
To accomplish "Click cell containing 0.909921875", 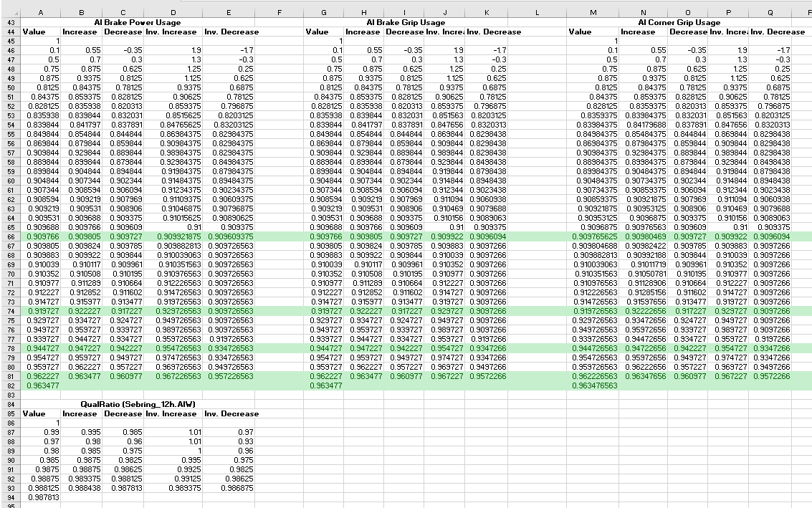I will coord(173,236).
